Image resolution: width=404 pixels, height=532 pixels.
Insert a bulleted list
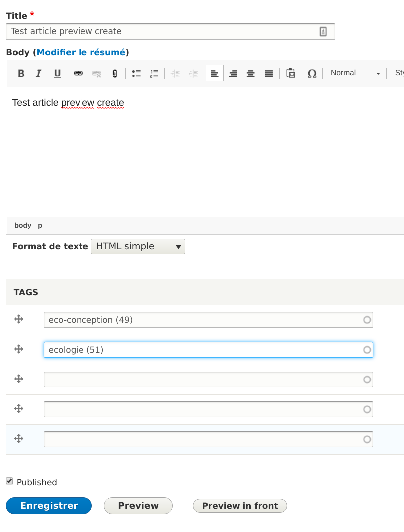tap(135, 73)
